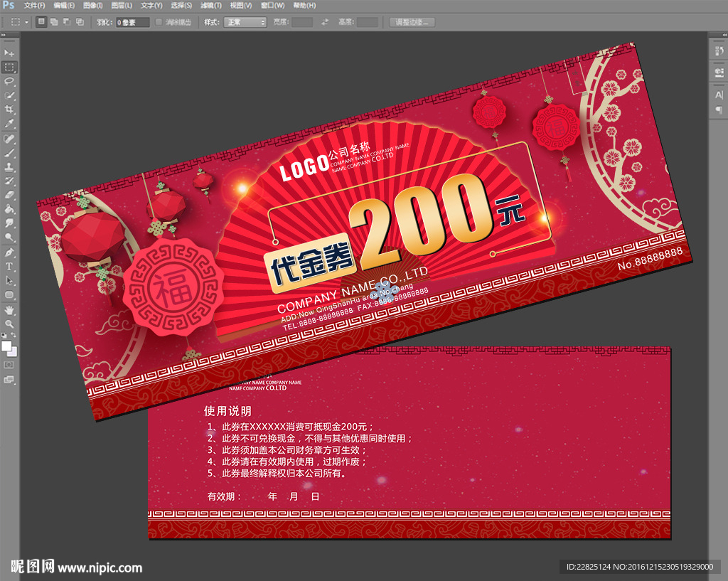Select the Paint Bucket tool

click(9, 209)
